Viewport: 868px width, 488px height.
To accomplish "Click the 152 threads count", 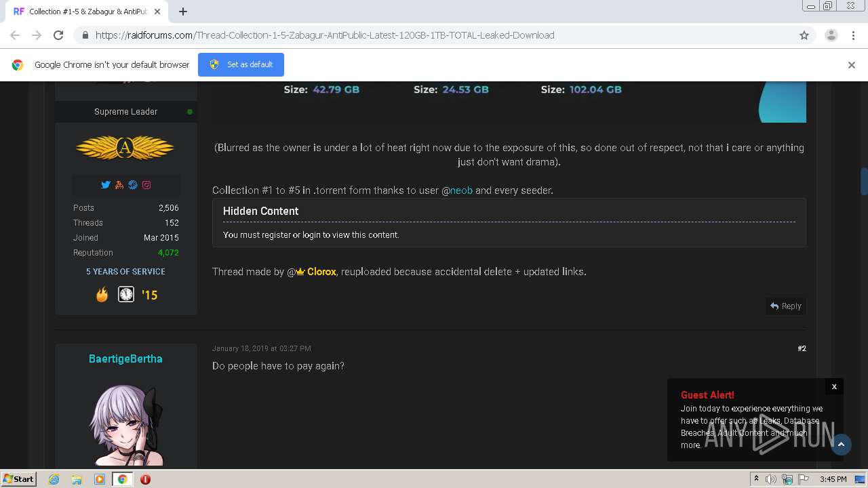I will point(172,223).
